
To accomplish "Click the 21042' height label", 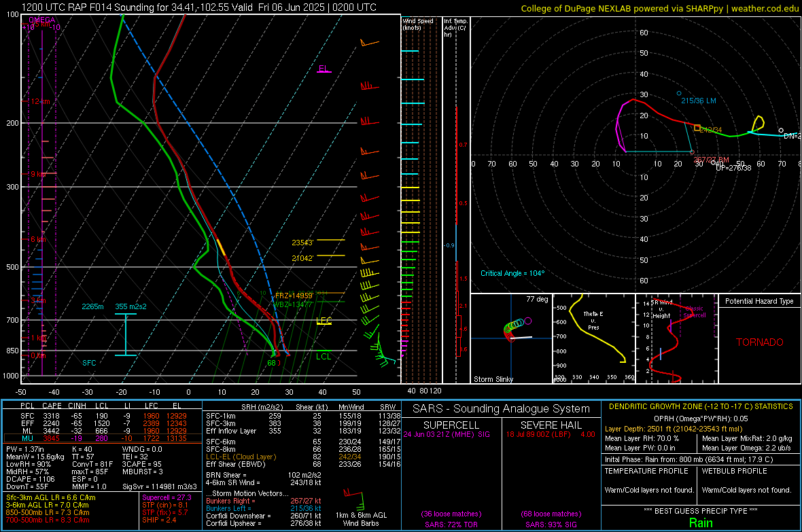I will [302, 258].
